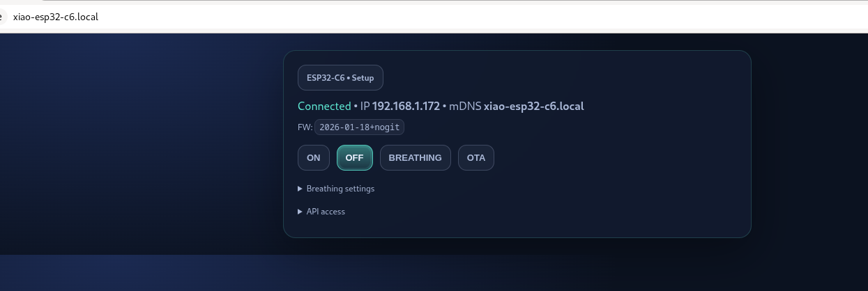Click the Connected status text
The width and height of the screenshot is (868, 291).
pos(324,107)
